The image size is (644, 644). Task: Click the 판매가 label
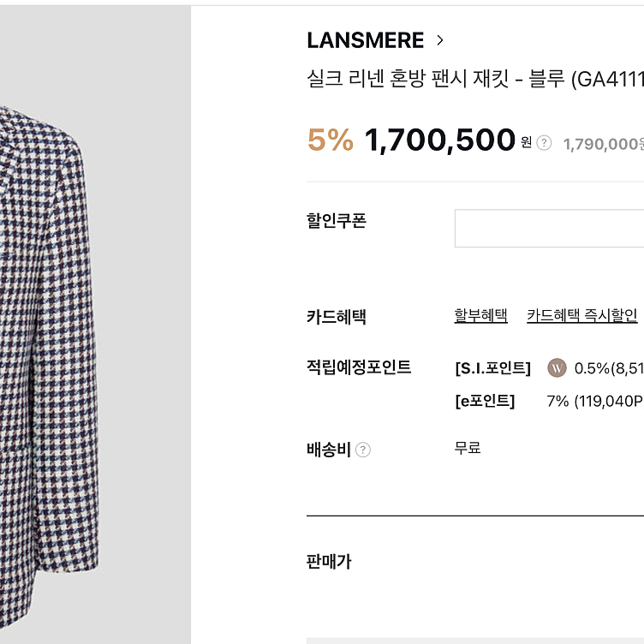tap(329, 561)
